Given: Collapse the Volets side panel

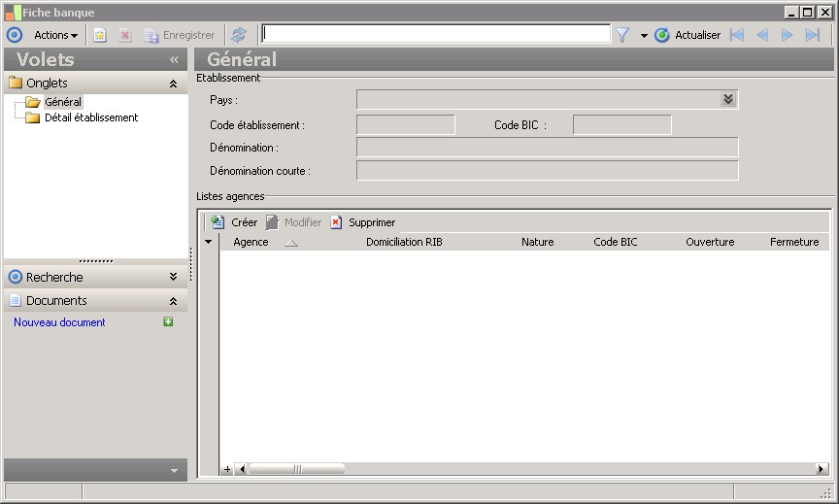Looking at the screenshot, I should pos(174,59).
